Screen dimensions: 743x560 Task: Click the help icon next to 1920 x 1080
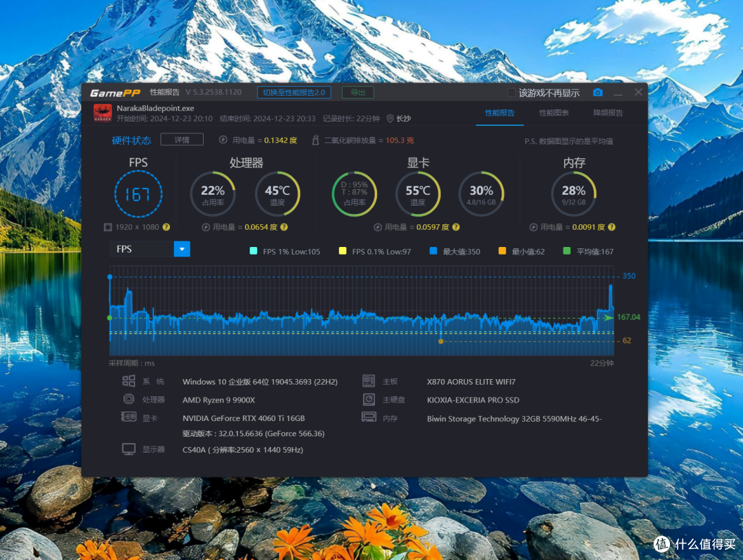coord(166,227)
